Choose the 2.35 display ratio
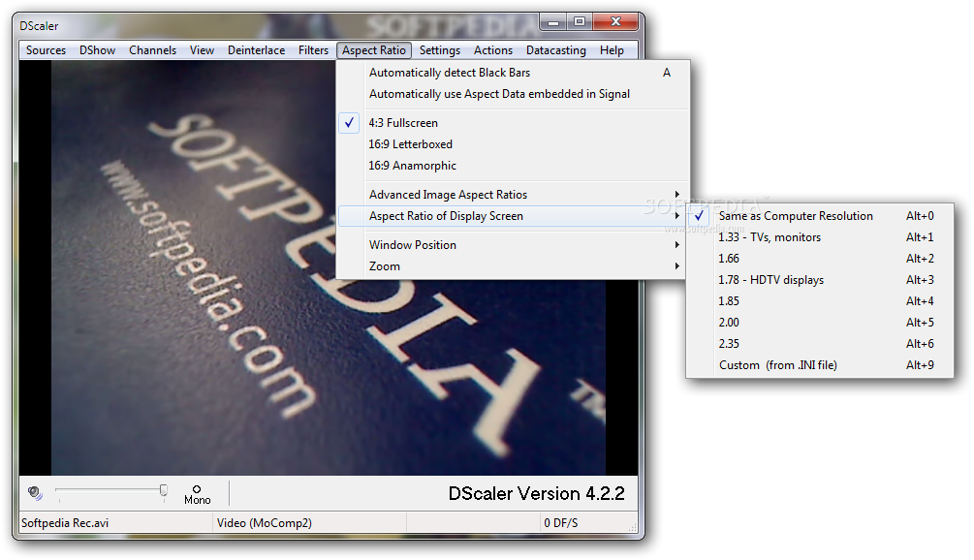The width and height of the screenshot is (974, 560). 820,343
